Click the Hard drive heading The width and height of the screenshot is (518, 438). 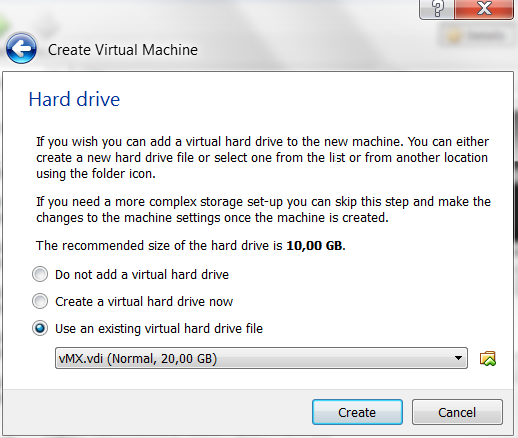[x=74, y=99]
